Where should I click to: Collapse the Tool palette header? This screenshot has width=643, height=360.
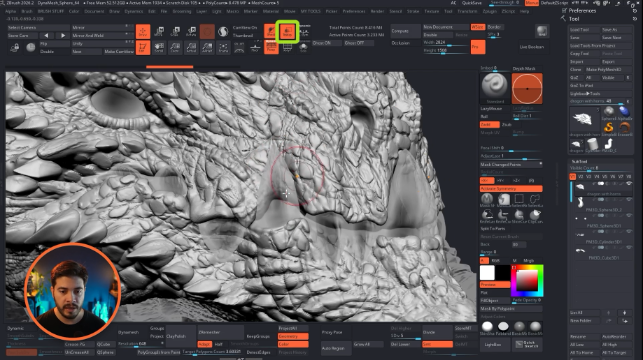point(574,19)
